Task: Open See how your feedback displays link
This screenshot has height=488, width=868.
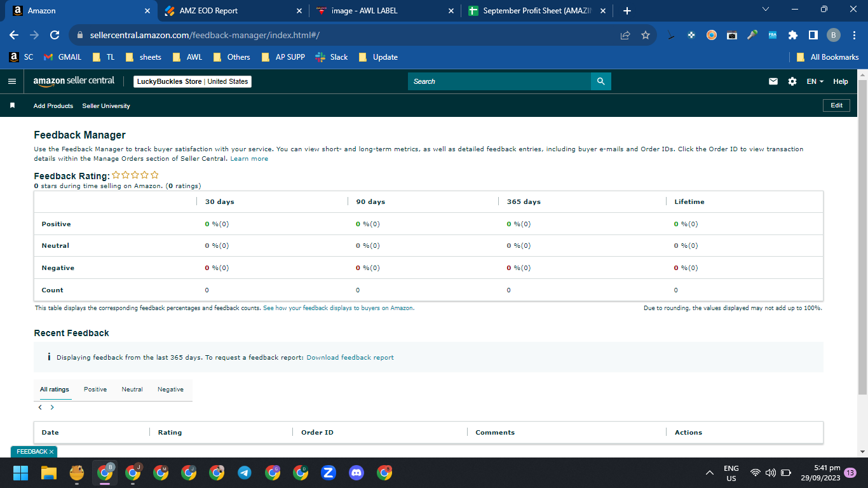Action: [x=339, y=308]
